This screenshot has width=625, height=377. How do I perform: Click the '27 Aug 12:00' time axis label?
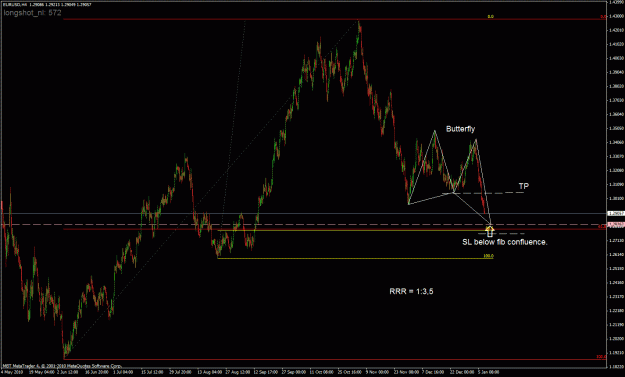tap(238, 372)
